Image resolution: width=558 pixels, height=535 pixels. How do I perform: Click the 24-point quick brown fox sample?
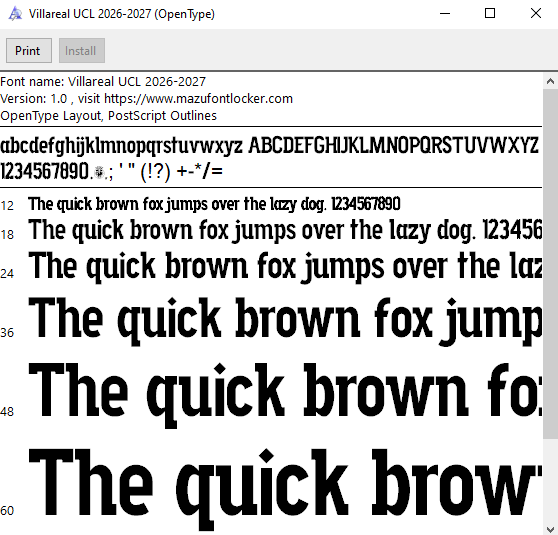tap(285, 267)
